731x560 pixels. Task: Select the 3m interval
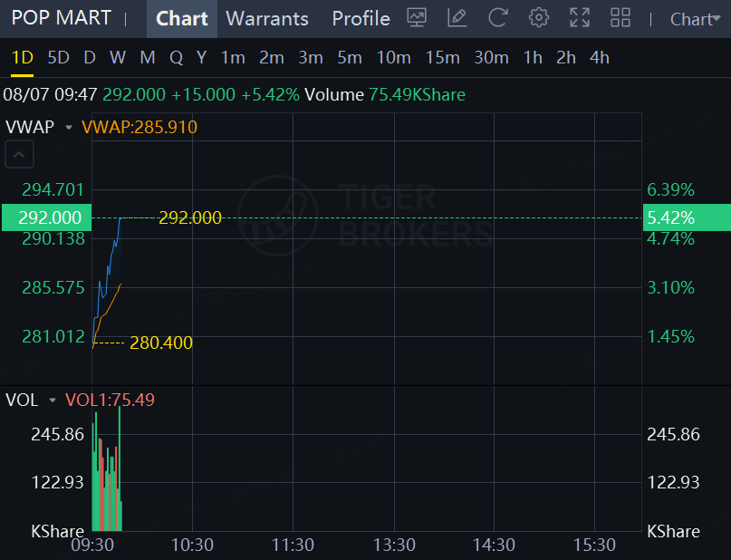coord(311,58)
